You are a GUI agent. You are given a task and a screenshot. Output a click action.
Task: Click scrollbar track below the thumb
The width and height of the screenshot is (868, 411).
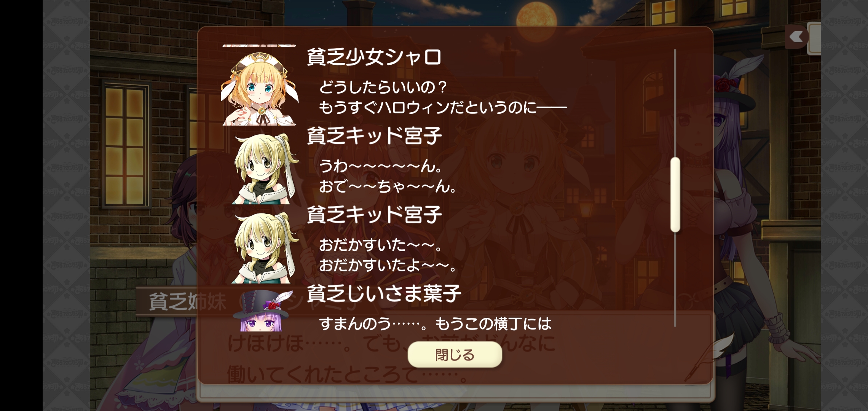(675, 280)
